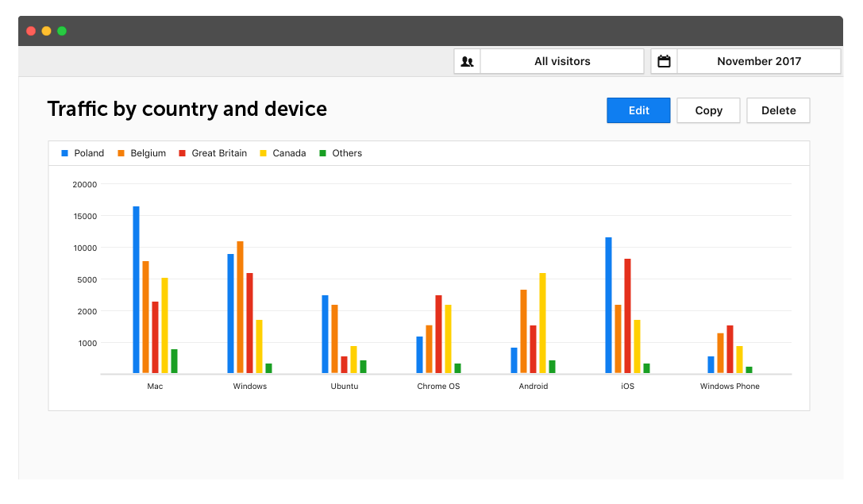Click the visitors segment people icon
863x504 pixels.
[x=468, y=62]
